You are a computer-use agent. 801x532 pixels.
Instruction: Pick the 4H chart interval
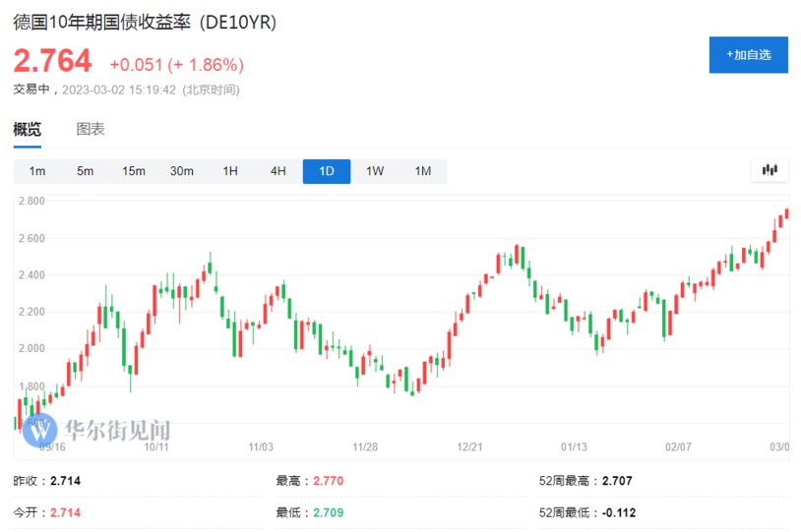[278, 171]
